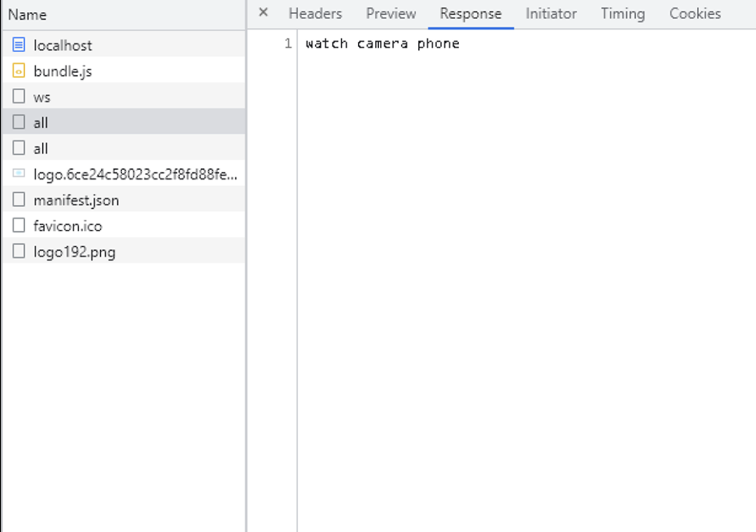The image size is (756, 532).
Task: Select the Response tab
Action: point(470,14)
